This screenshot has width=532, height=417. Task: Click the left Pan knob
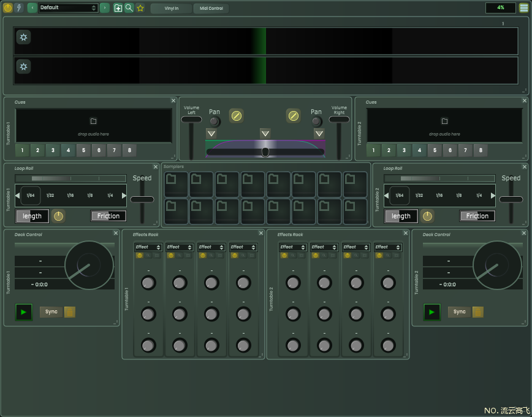[x=215, y=121]
